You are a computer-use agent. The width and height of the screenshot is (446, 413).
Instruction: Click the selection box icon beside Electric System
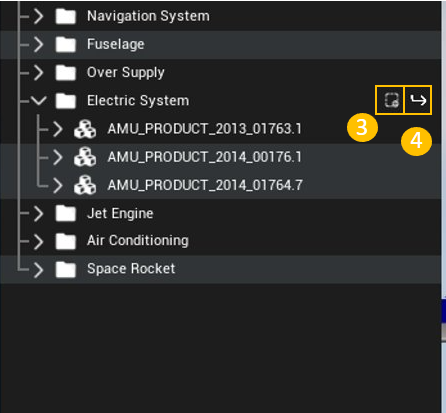coord(391,100)
